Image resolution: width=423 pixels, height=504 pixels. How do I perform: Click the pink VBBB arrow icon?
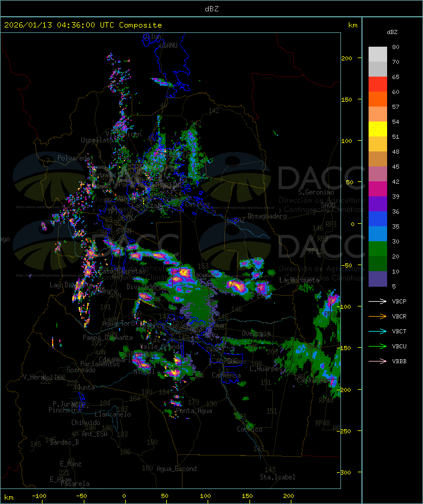378,361
